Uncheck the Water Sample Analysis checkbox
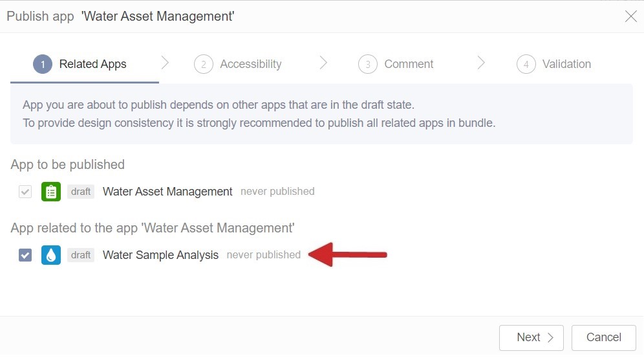The height and width of the screenshot is (358, 644). click(x=25, y=255)
